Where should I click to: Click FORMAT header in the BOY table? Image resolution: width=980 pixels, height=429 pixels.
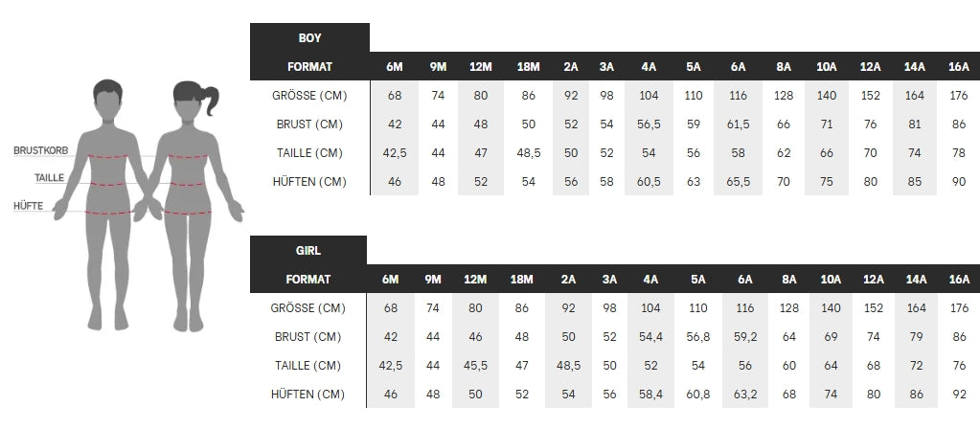[x=309, y=67]
